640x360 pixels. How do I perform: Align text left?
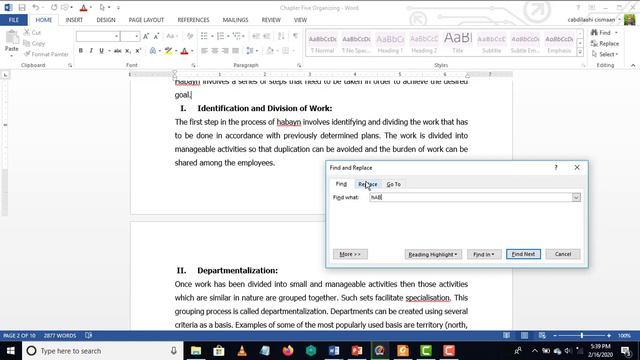204,51
